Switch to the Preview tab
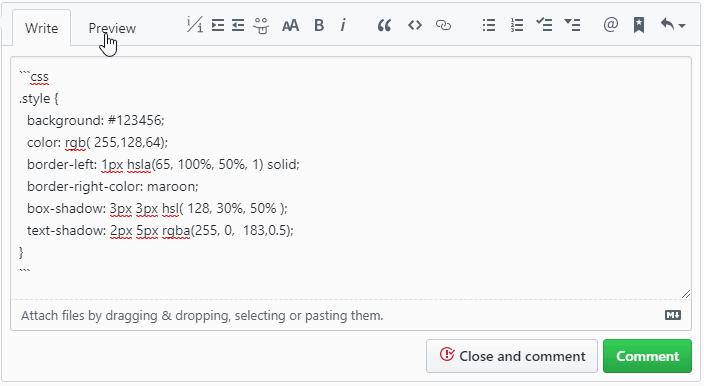Viewport: 704px width, 386px height. pos(112,28)
